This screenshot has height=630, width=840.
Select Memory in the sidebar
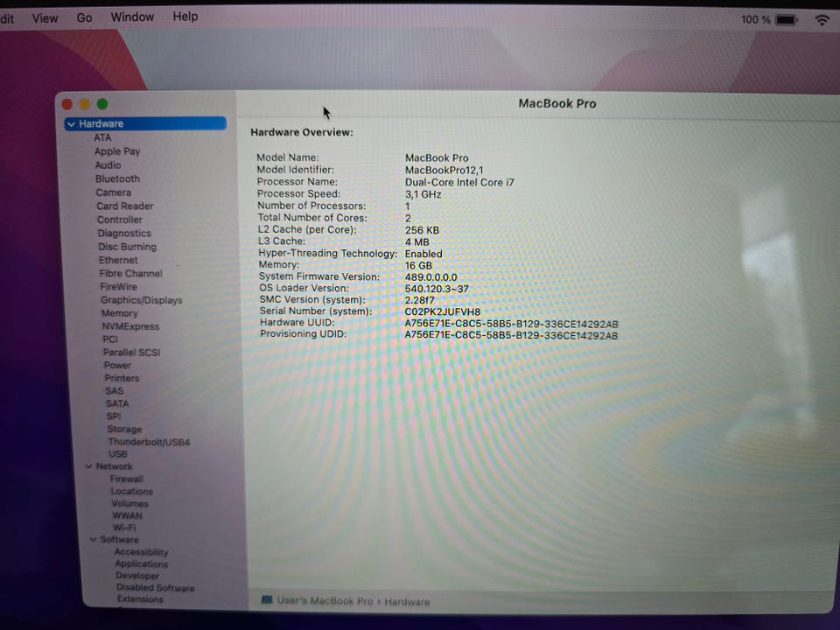(120, 313)
